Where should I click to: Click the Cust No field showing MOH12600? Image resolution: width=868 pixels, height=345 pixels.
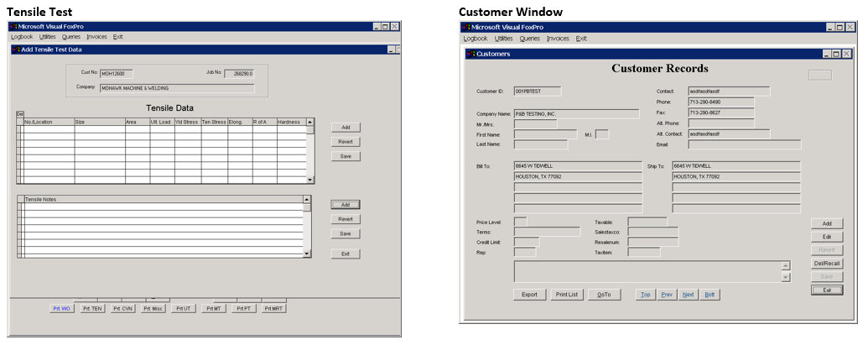(117, 74)
